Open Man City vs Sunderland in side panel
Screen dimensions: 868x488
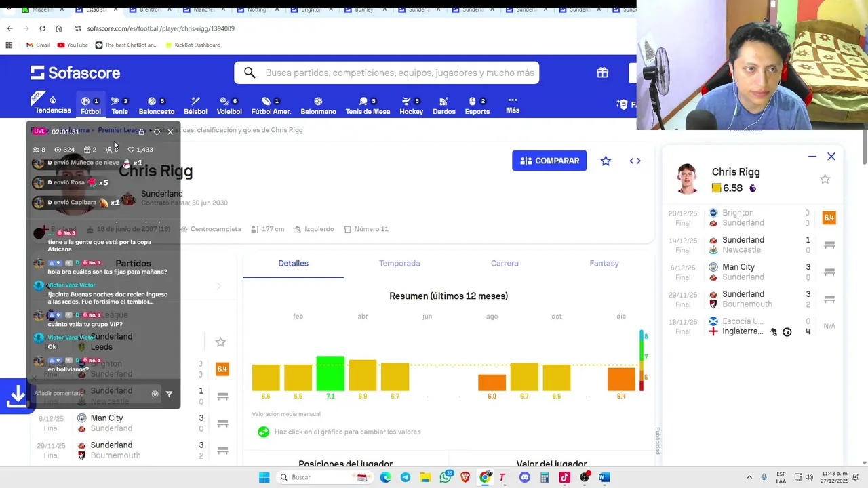751,272
